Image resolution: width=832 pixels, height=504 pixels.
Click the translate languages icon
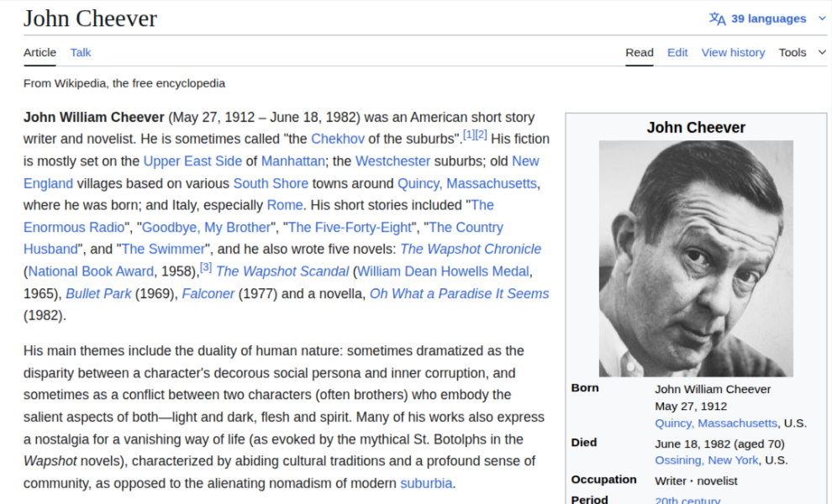[717, 18]
